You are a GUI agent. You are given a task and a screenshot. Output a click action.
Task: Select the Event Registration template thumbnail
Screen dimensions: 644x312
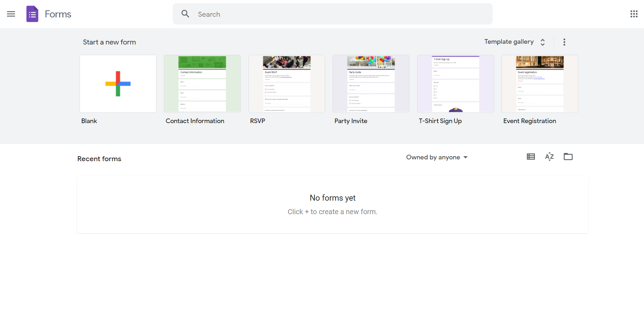pos(540,84)
